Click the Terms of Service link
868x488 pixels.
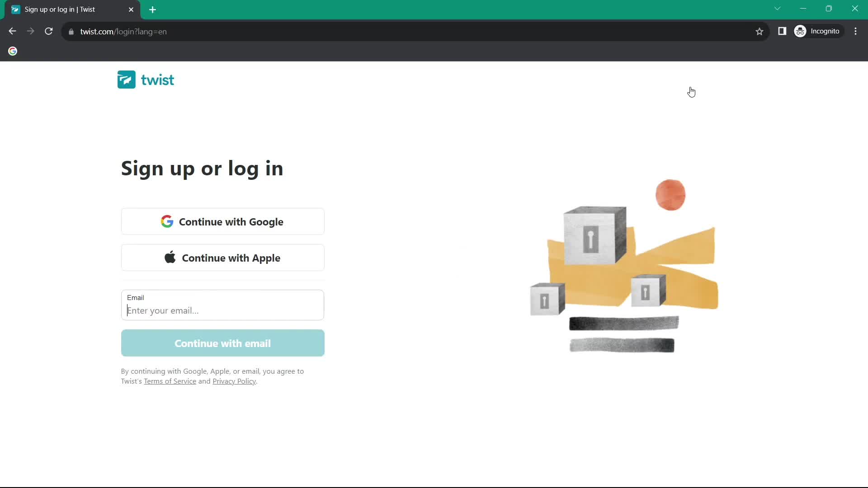[x=170, y=381]
